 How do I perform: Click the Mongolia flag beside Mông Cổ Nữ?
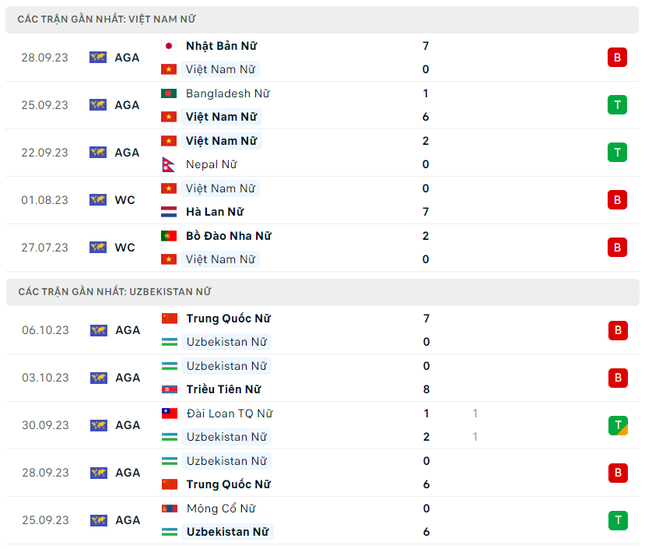pos(168,508)
